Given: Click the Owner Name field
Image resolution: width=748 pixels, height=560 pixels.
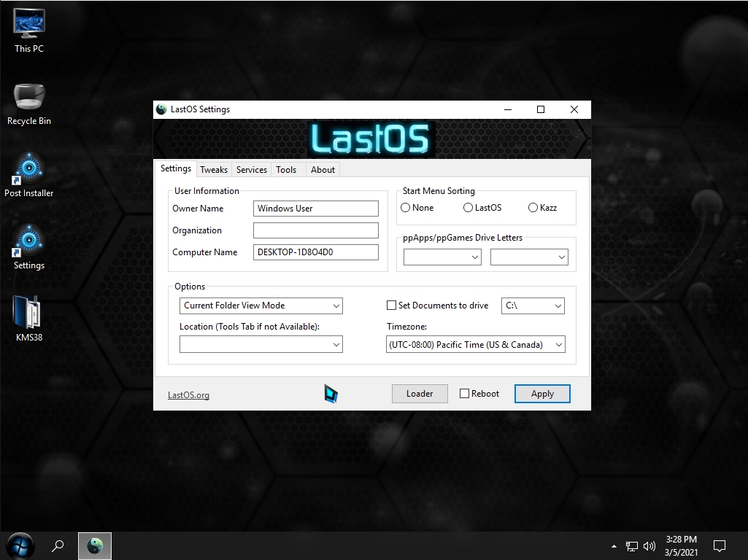Looking at the screenshot, I should (x=316, y=209).
